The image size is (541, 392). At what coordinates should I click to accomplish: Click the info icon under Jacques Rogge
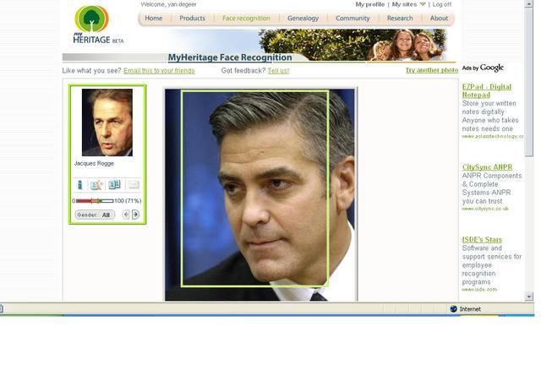(80, 185)
